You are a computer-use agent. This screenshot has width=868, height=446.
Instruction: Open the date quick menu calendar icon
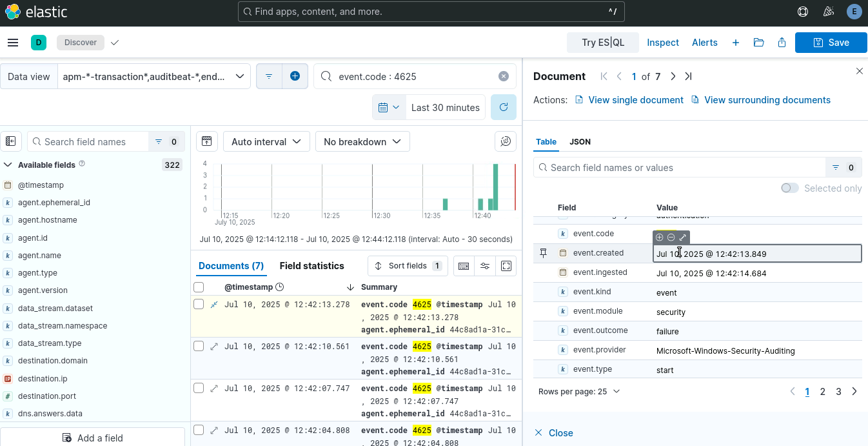389,107
